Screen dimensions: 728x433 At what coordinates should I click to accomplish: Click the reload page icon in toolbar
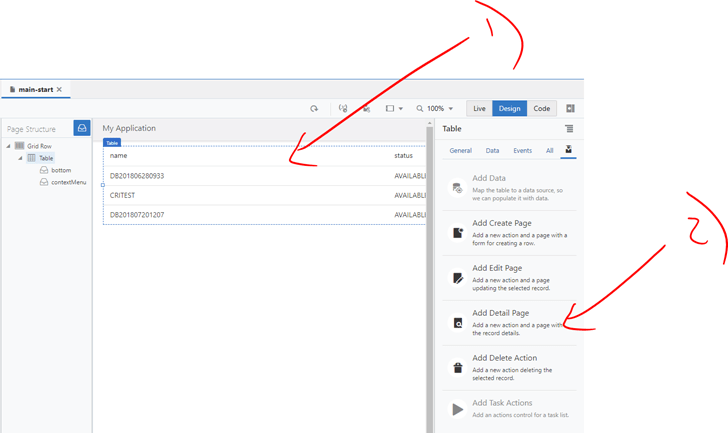pos(314,109)
